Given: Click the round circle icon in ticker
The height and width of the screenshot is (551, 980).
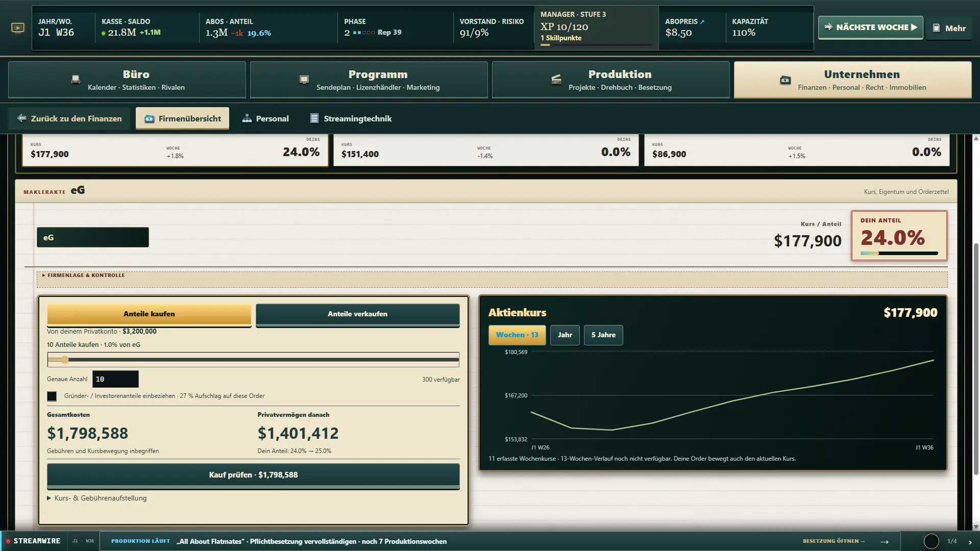Looking at the screenshot, I should (932, 541).
